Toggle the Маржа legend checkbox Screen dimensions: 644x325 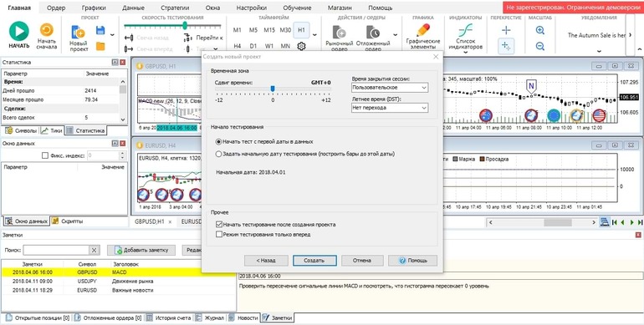pyautogui.click(x=456, y=159)
